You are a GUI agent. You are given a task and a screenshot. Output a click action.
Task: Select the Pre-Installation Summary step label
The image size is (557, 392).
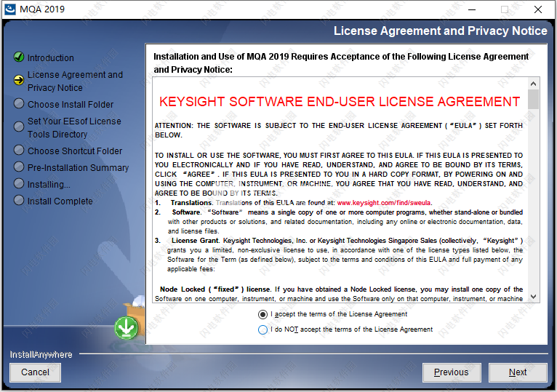78,168
